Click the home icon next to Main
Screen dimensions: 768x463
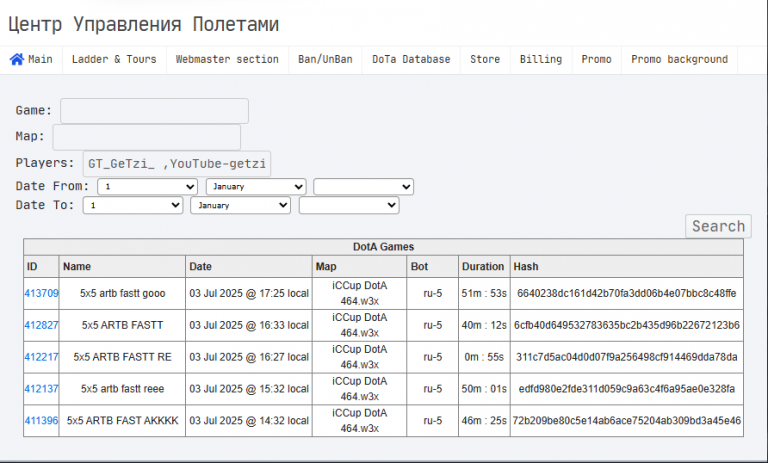(17, 59)
